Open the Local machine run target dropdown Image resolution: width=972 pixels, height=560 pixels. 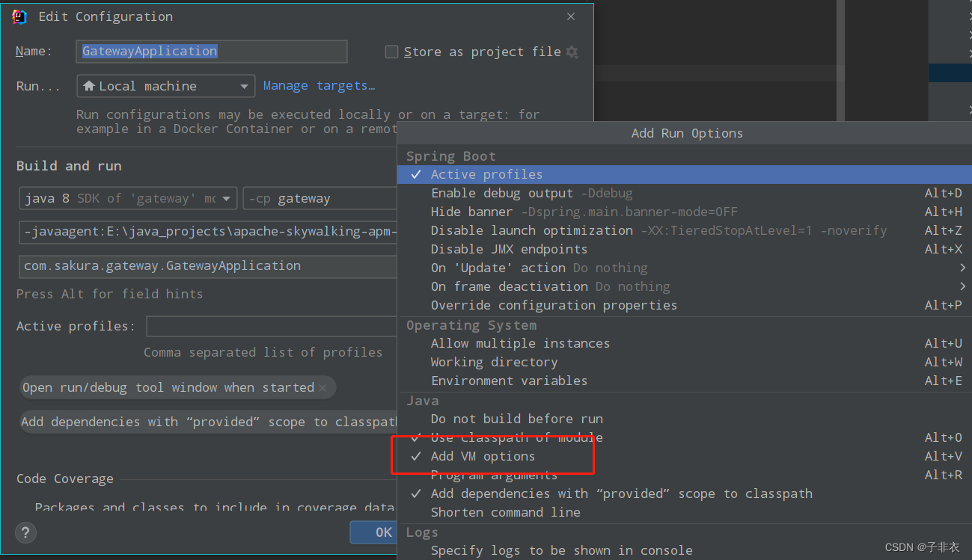pyautogui.click(x=166, y=86)
